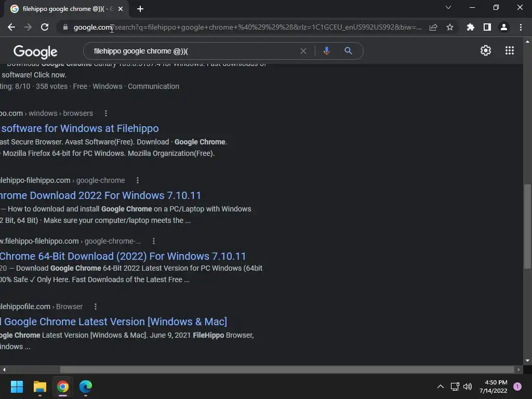The image size is (532, 399).
Task: Open the volume tray icon
Action: click(468, 387)
